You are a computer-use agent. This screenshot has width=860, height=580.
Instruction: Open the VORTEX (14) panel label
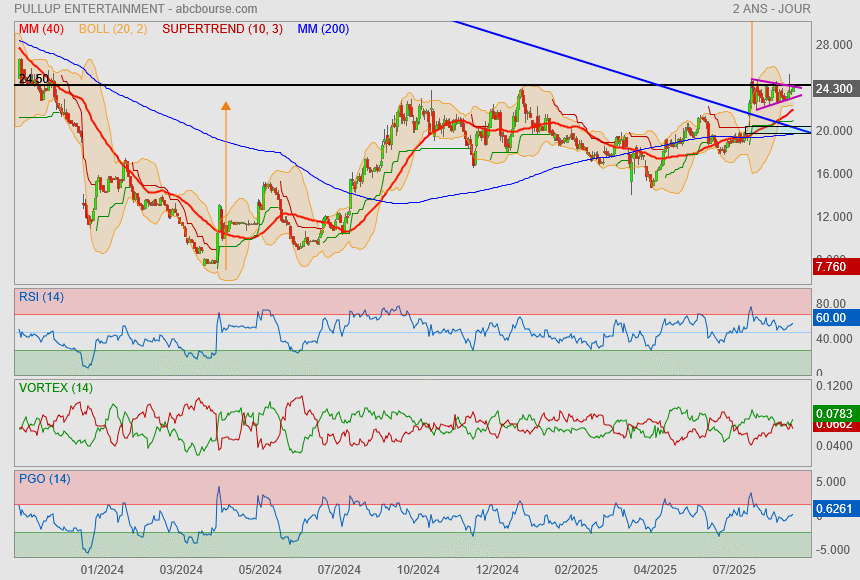tap(56, 387)
